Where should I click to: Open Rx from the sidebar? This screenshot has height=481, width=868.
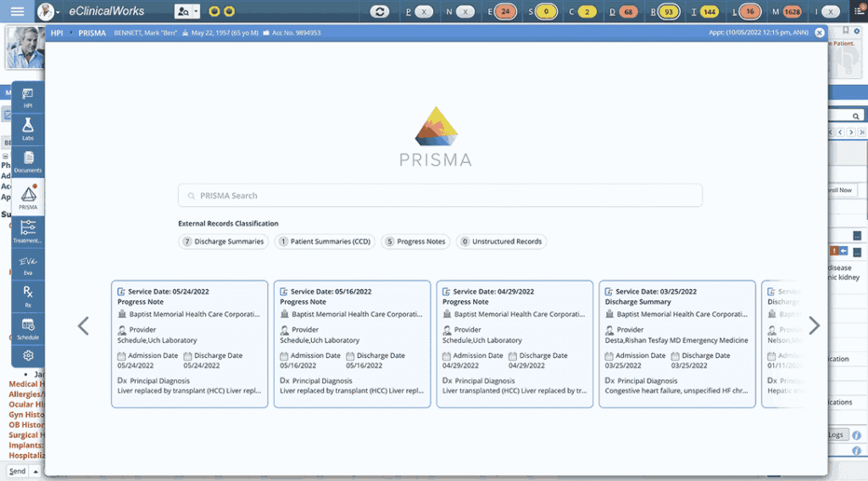point(28,296)
